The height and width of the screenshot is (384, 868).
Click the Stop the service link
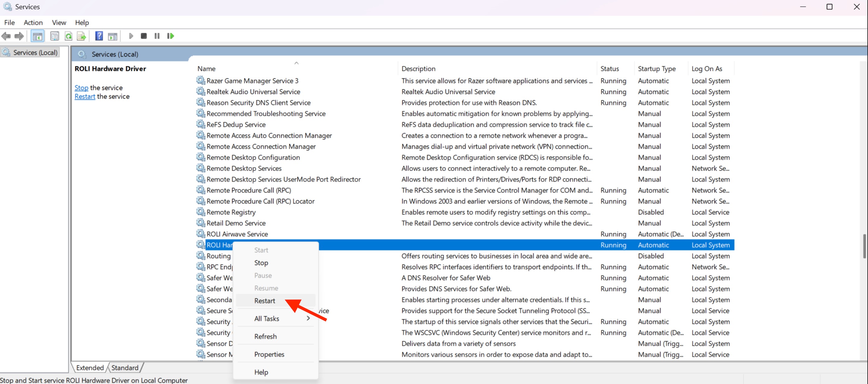81,88
